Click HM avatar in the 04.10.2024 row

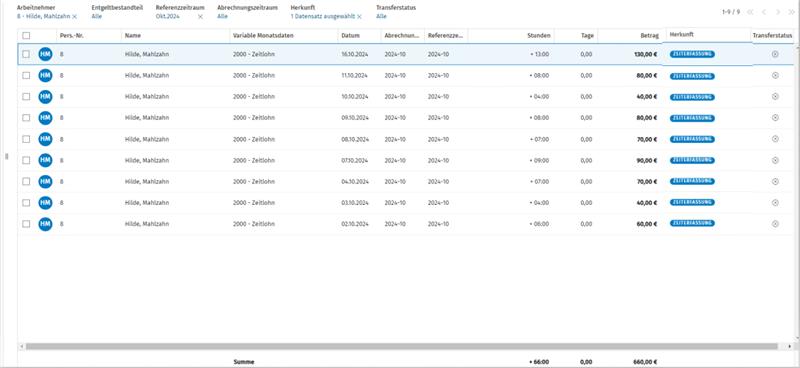pos(45,182)
